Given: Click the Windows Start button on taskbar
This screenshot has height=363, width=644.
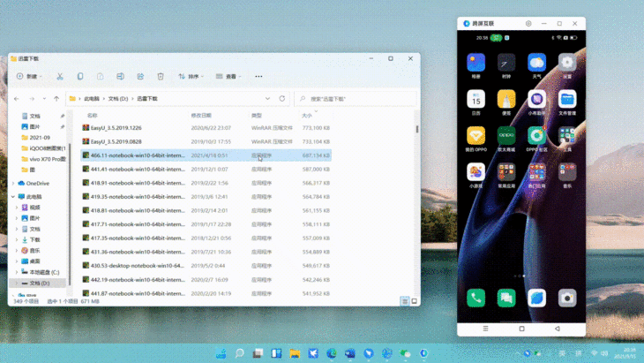Looking at the screenshot, I should [x=220, y=353].
